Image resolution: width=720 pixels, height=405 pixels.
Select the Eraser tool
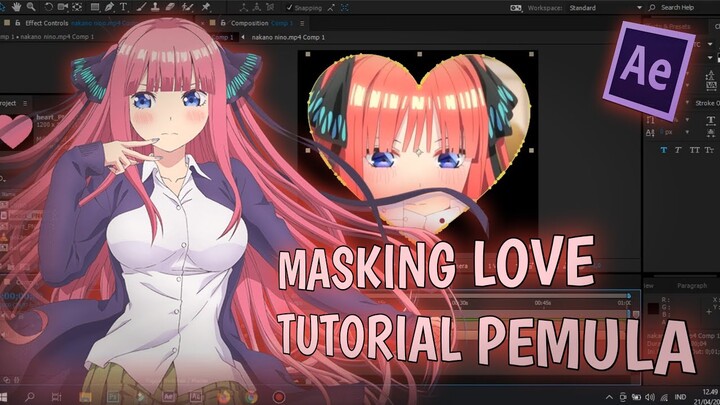click(x=170, y=7)
